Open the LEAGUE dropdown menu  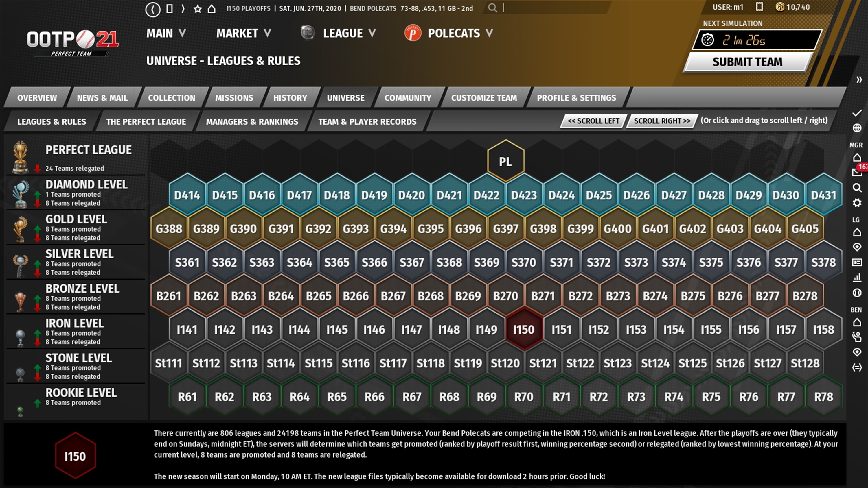349,33
